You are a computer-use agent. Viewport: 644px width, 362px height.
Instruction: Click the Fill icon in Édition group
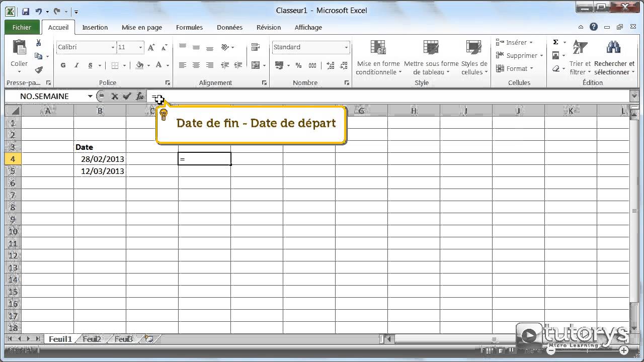[x=556, y=56]
